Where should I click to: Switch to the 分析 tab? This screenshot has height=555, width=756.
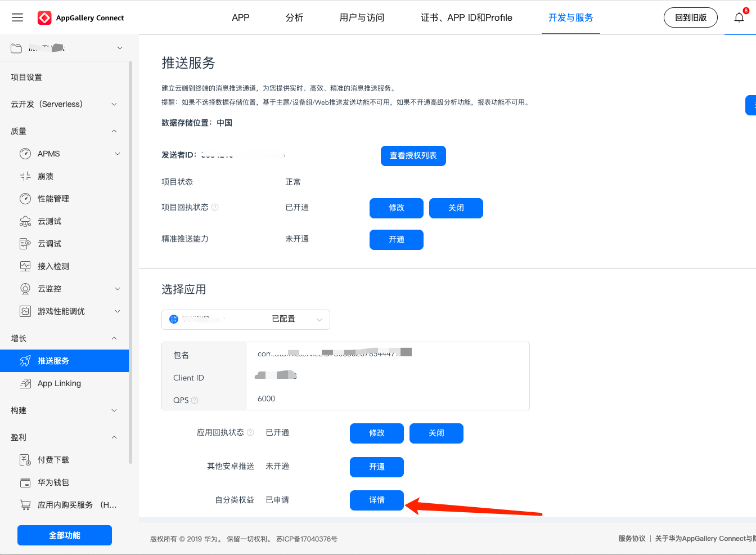[294, 17]
